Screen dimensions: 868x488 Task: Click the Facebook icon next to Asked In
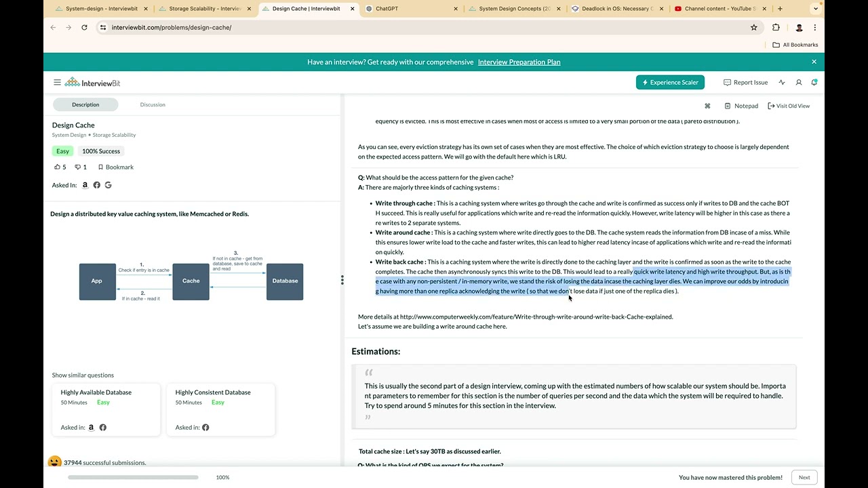[x=97, y=185]
